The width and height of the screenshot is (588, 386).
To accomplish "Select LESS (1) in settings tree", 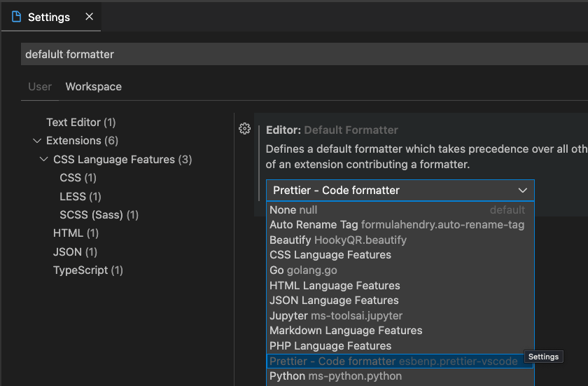I will (x=80, y=196).
